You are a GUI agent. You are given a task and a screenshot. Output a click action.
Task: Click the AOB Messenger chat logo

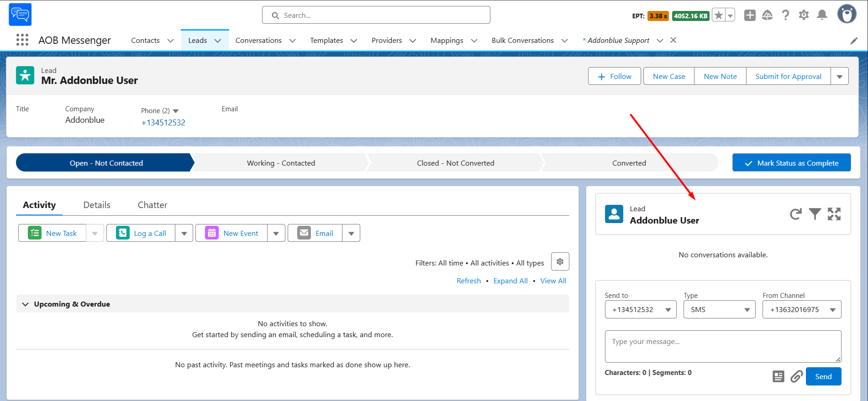pos(20,15)
